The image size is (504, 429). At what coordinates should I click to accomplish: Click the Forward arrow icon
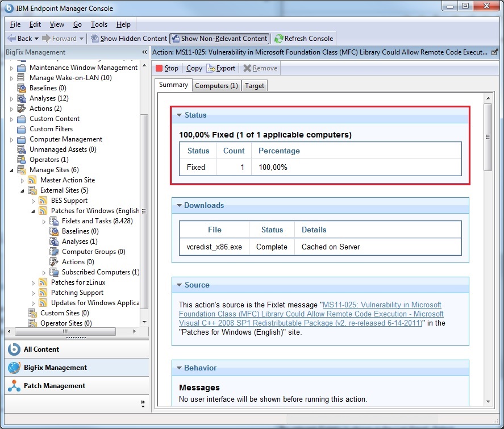(46, 38)
